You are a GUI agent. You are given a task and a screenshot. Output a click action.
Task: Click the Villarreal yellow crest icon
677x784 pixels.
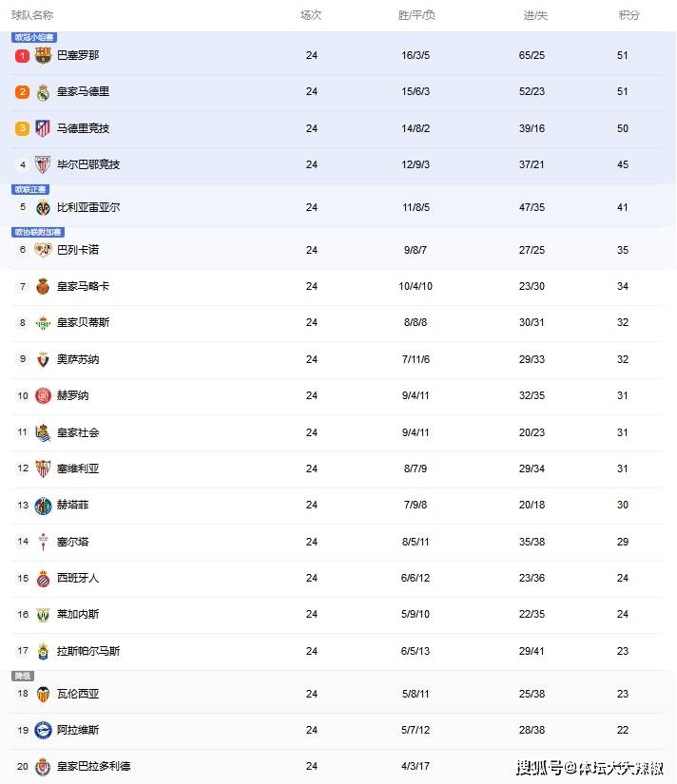pos(43,207)
